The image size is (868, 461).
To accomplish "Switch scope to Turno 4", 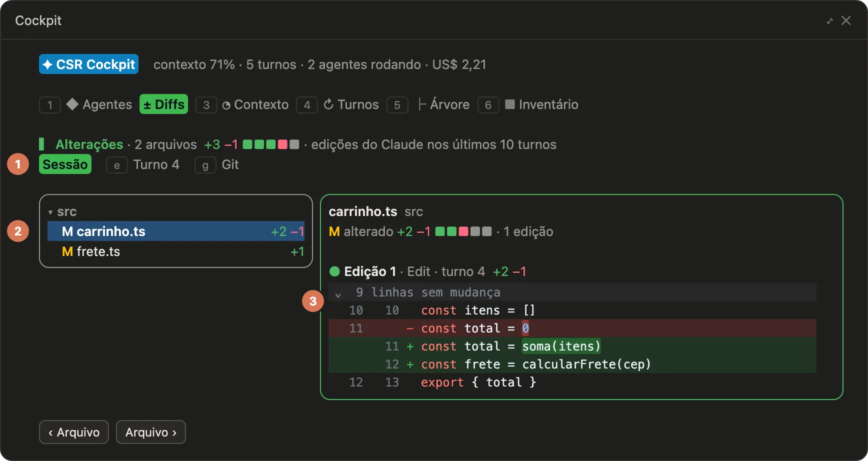I will pyautogui.click(x=156, y=164).
